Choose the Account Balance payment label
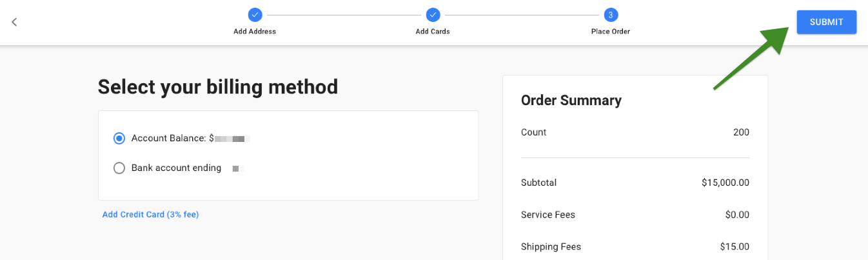Viewport: 868px width, 260px height. [x=168, y=138]
